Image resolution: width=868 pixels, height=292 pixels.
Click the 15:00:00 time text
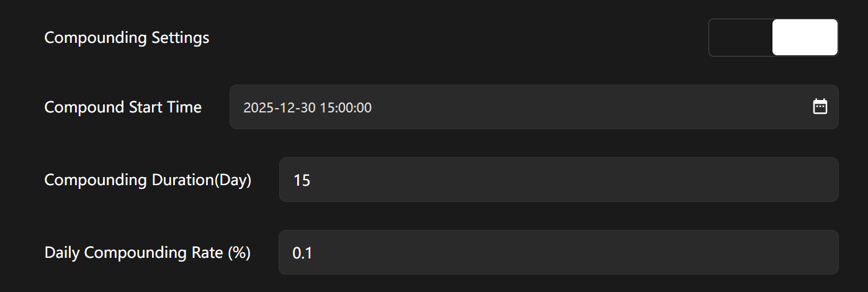click(x=346, y=107)
